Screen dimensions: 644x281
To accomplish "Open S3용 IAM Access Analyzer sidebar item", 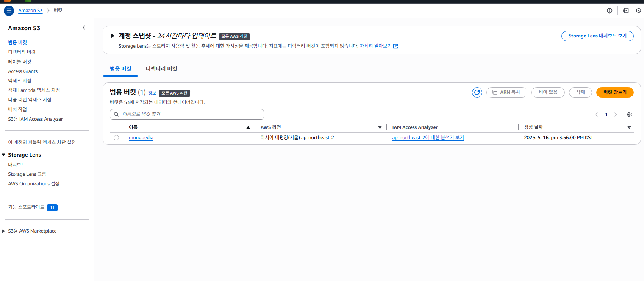I will (35, 119).
